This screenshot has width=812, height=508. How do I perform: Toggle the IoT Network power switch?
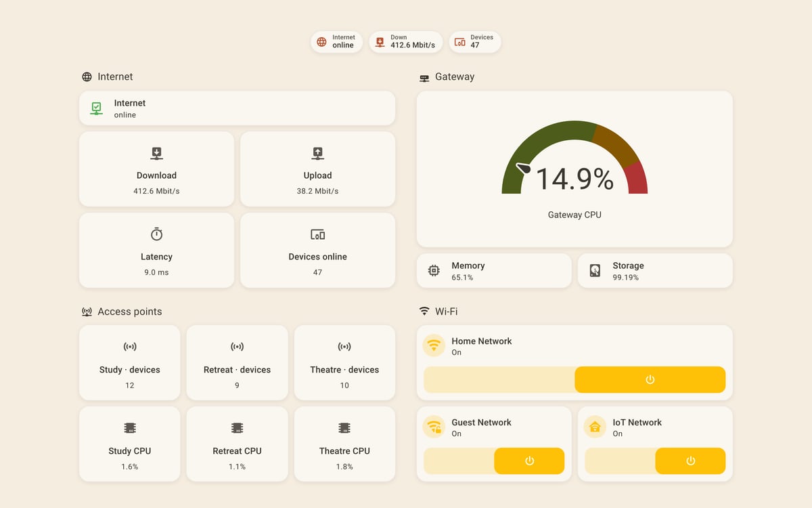click(655, 461)
